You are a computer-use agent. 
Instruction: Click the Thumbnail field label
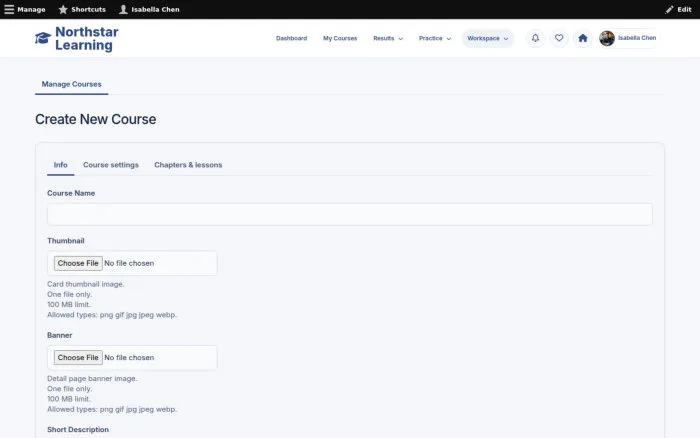point(66,241)
